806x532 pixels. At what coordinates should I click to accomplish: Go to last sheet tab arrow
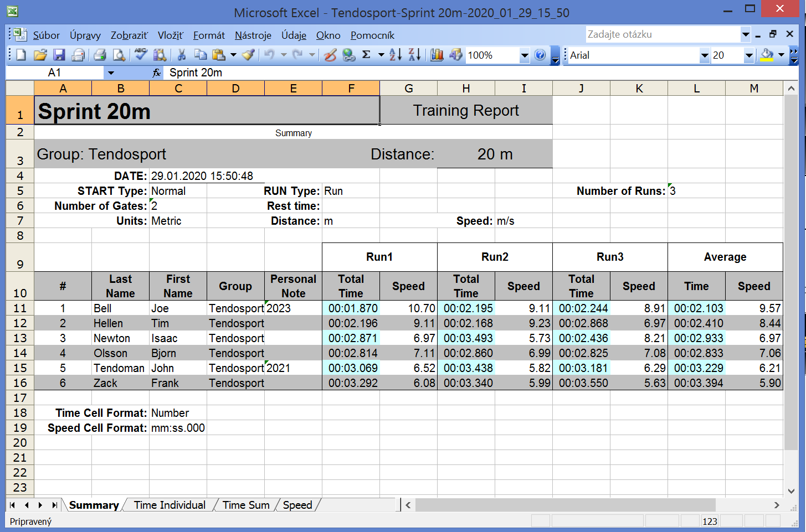click(x=54, y=505)
